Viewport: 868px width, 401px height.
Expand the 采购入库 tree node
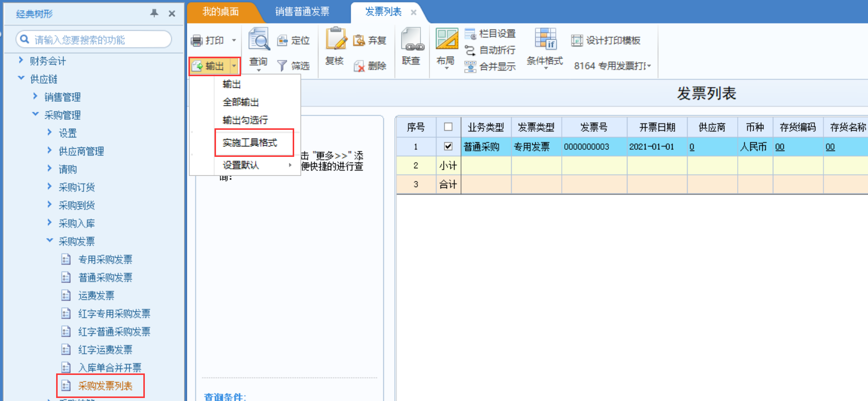coord(50,223)
